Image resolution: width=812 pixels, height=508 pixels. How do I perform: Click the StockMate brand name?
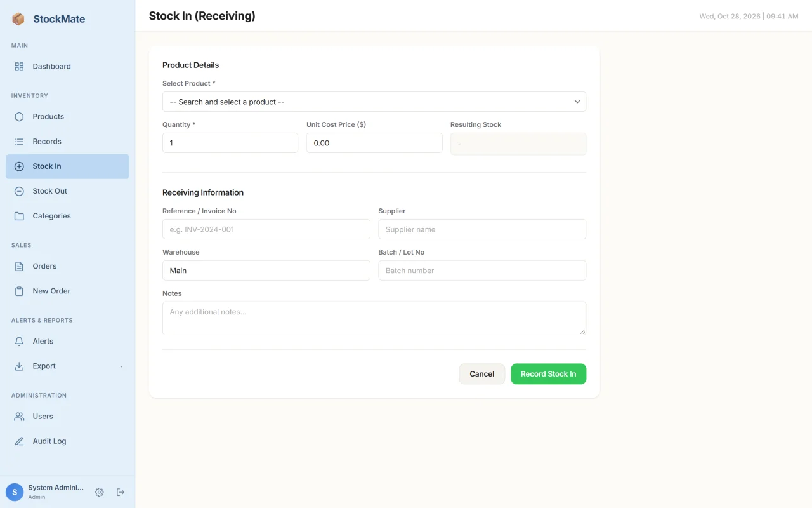click(59, 19)
